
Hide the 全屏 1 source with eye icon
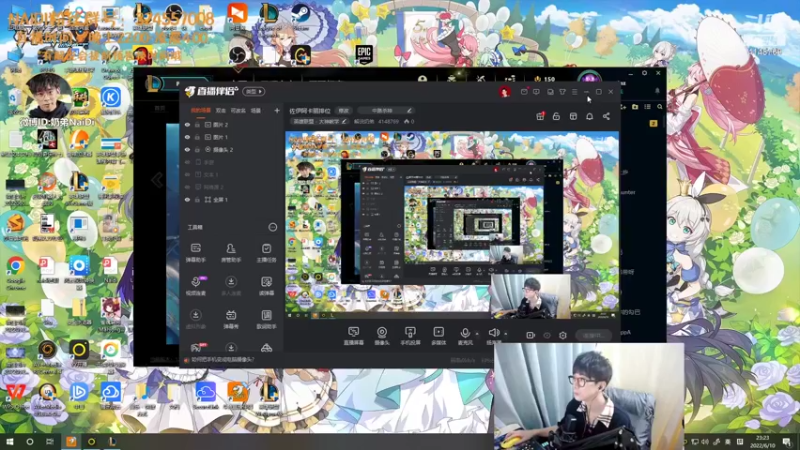(x=187, y=200)
